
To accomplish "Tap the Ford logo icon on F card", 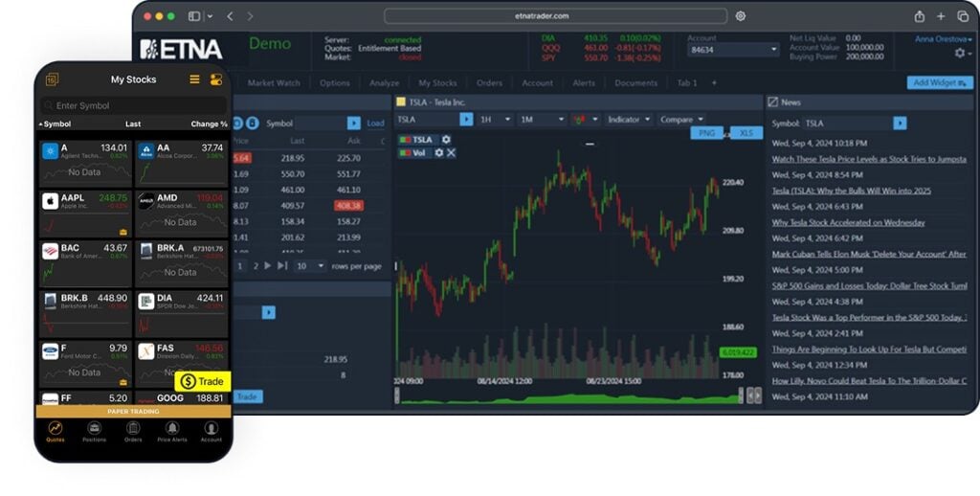I will (x=50, y=351).
